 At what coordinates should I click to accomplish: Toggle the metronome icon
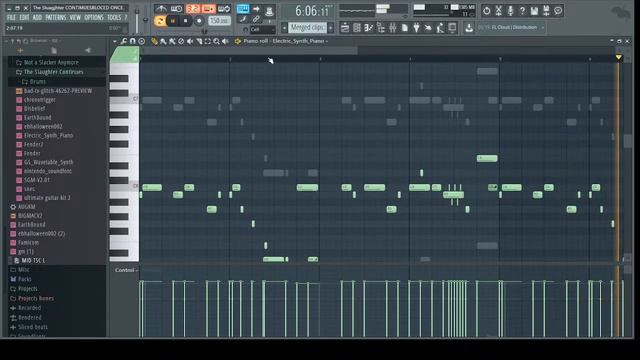[x=161, y=9]
